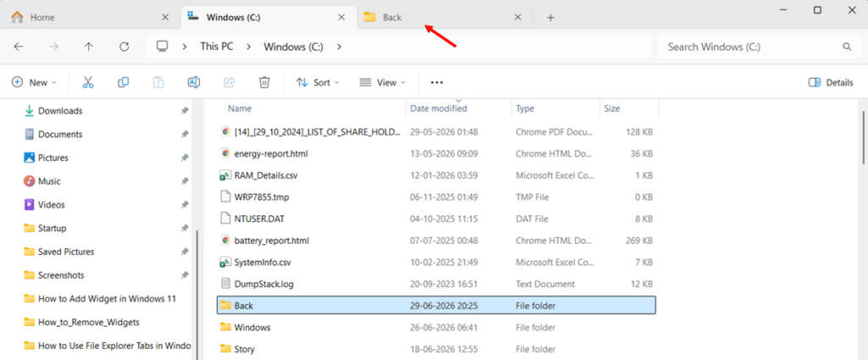Add a new tab with plus button
Image resolution: width=868 pixels, height=360 pixels.
[x=550, y=18]
